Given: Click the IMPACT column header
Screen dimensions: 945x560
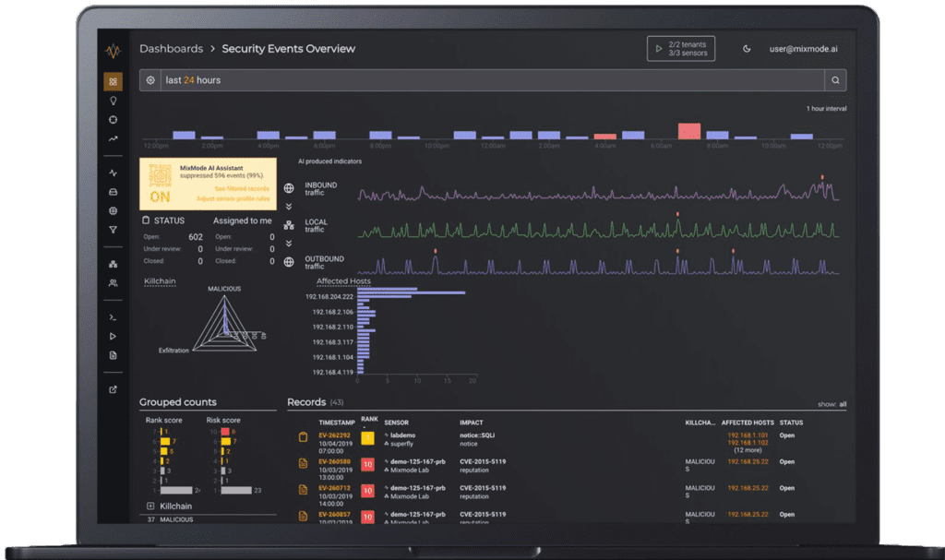Looking at the screenshot, I should (472, 423).
